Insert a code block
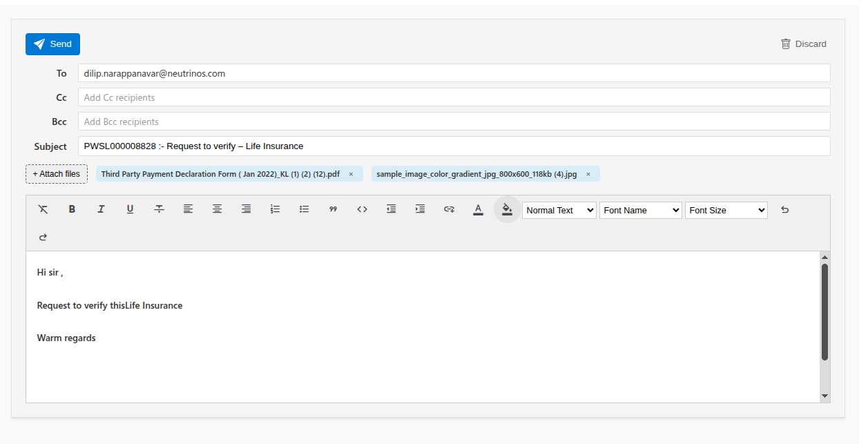 pyautogui.click(x=362, y=209)
